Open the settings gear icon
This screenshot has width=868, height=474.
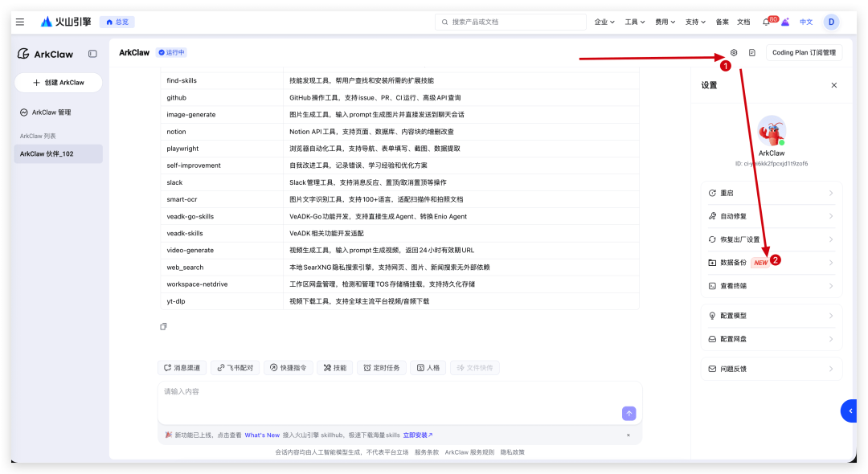(x=734, y=53)
